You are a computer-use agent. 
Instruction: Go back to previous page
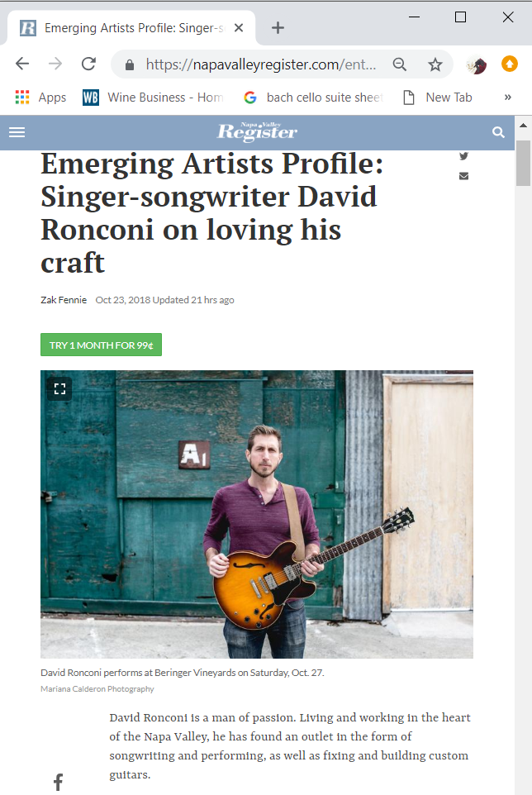[22, 64]
